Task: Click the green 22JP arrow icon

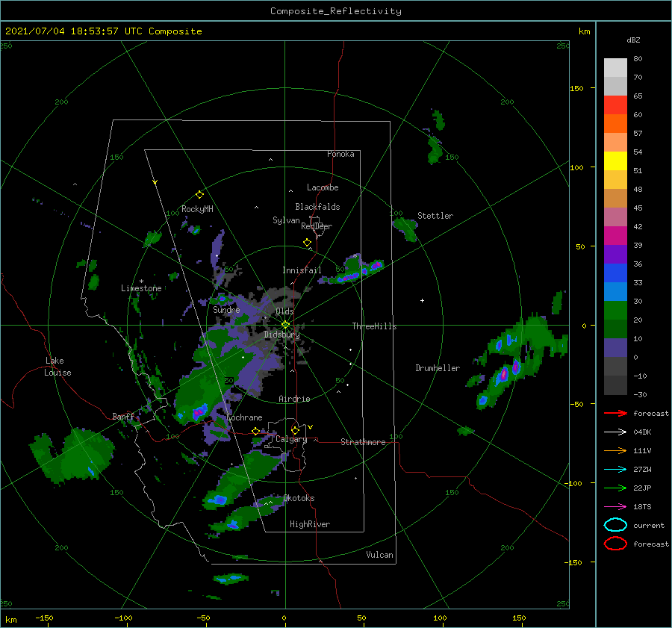Action: 615,488
